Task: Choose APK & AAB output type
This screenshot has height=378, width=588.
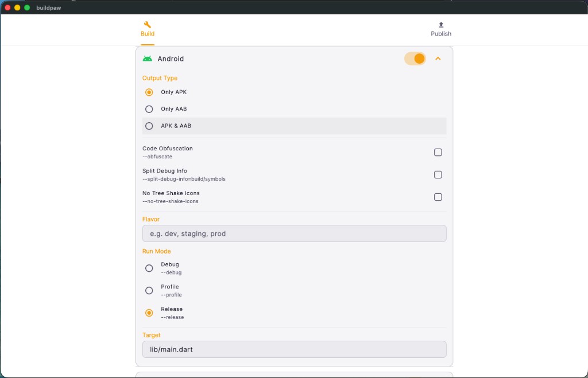Action: [x=149, y=126]
